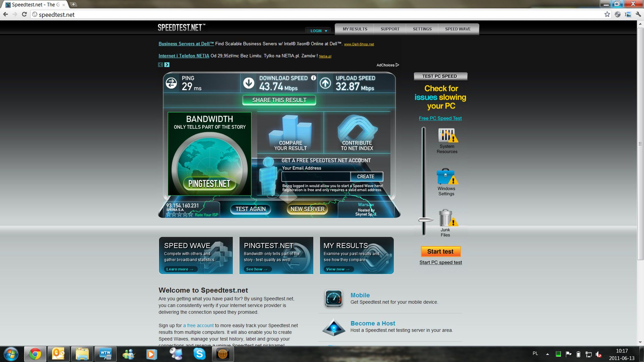
Task: Click the Compare Your Result tile
Action: (x=290, y=132)
